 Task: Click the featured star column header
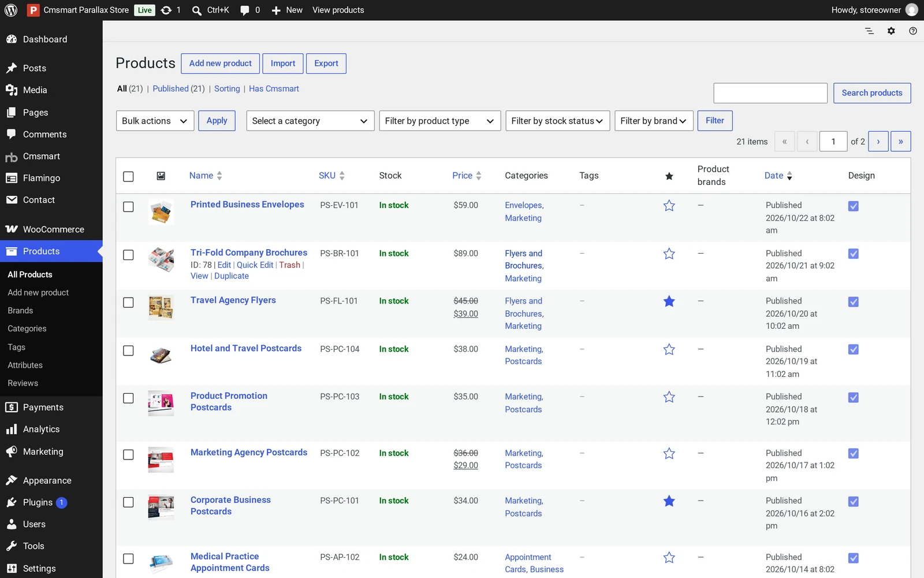coord(669,176)
